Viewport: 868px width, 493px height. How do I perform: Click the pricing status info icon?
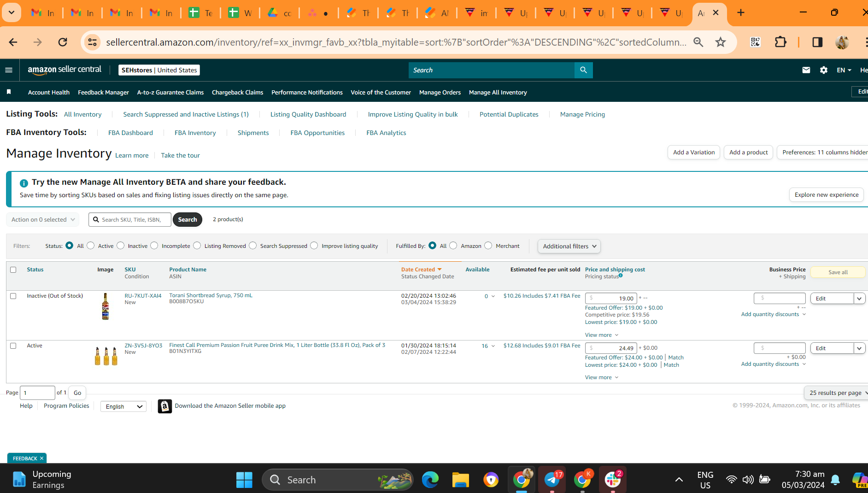coord(621,276)
